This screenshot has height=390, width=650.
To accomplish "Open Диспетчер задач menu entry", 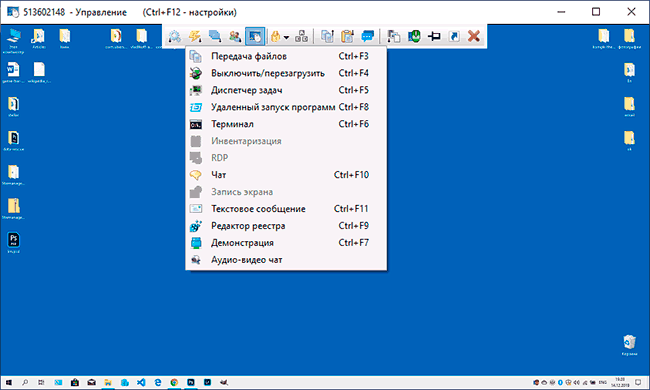I will (x=286, y=90).
